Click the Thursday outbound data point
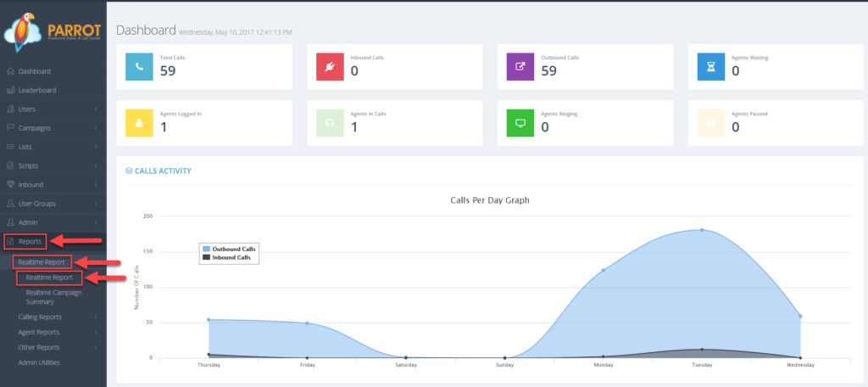Screen dimensions: 868x387 point(209,319)
